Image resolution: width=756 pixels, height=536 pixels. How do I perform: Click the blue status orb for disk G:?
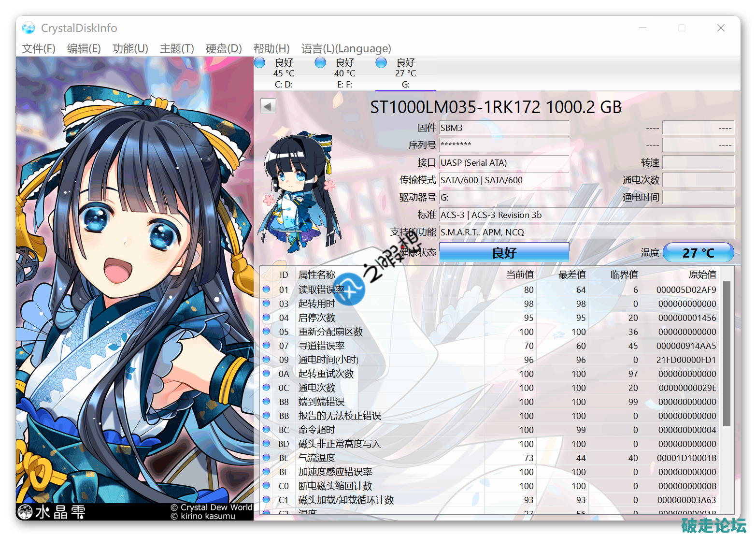coord(381,62)
